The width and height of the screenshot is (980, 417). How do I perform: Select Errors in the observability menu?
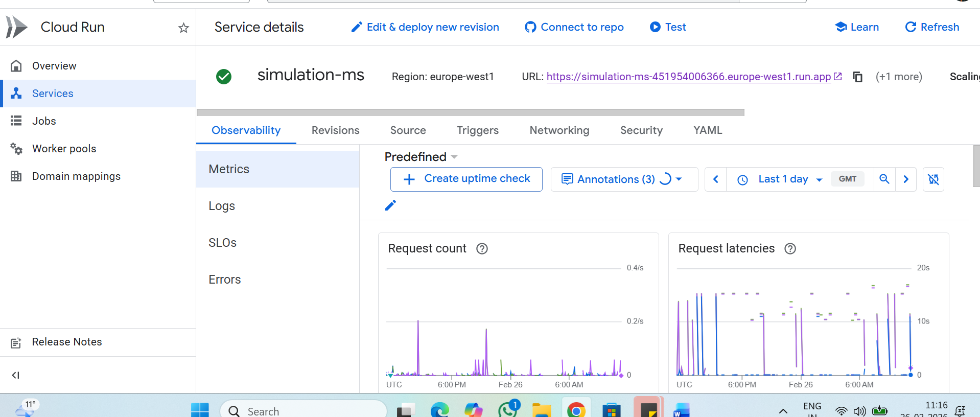[278, 280]
